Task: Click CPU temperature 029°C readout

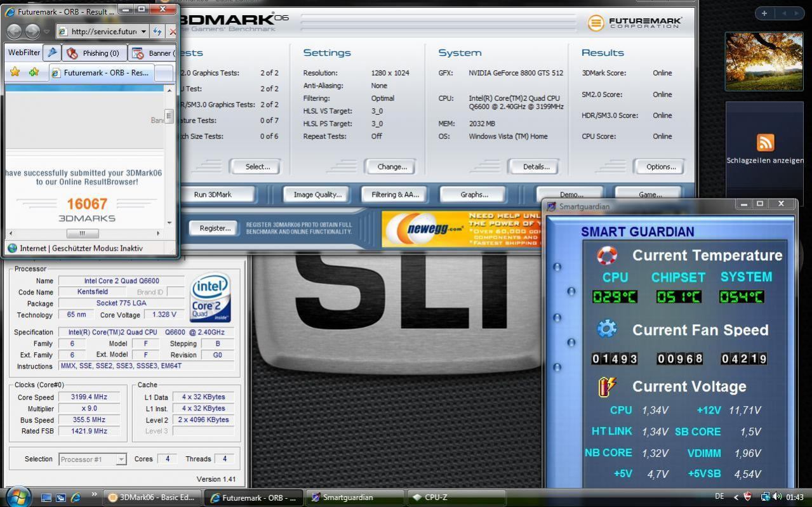Action: 615,296
